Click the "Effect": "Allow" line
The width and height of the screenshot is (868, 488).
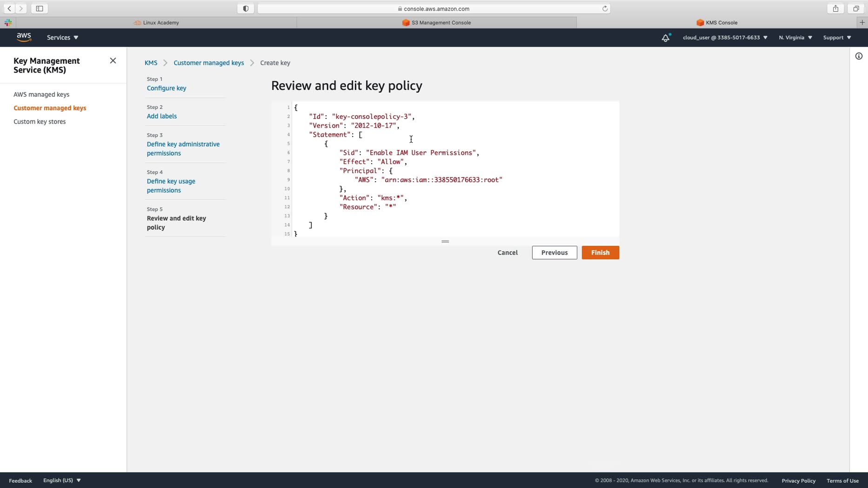point(373,162)
